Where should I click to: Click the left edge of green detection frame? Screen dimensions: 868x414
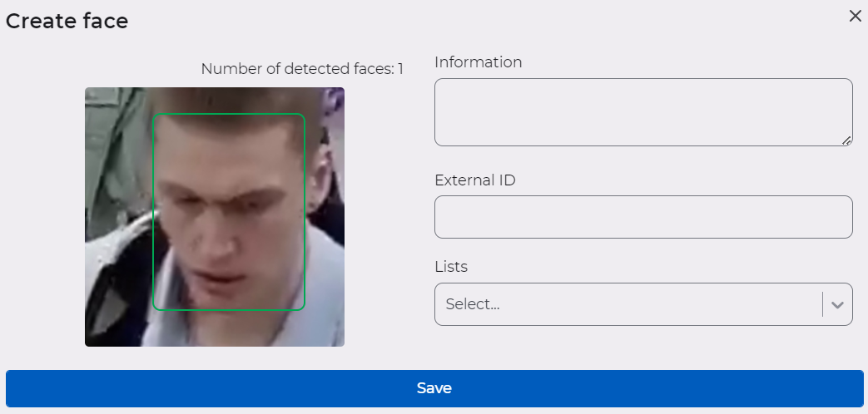click(153, 212)
